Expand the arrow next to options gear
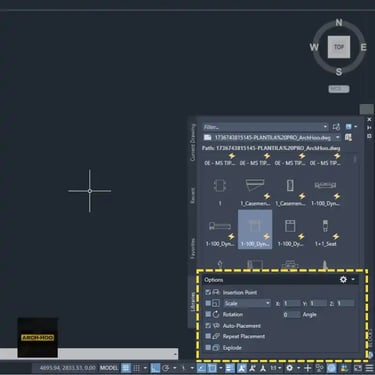The image size is (375, 375). click(353, 279)
